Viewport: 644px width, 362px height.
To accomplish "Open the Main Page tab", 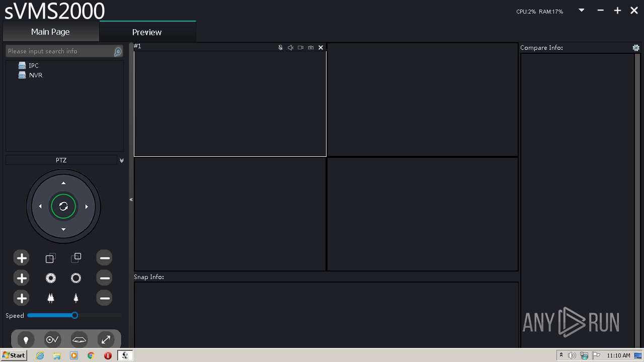I will pos(50,32).
